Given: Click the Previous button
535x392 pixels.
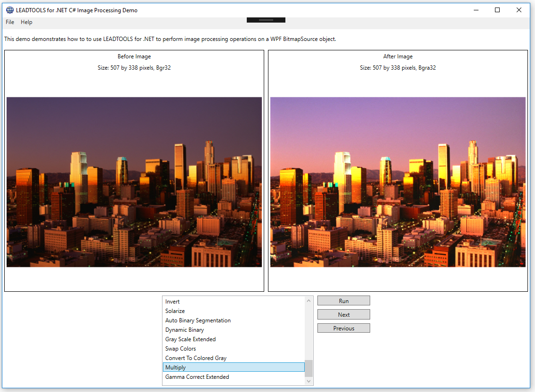Looking at the screenshot, I should pos(343,328).
